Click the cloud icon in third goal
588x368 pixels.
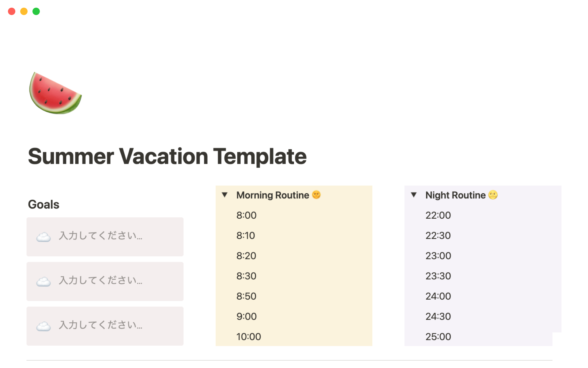tap(43, 326)
